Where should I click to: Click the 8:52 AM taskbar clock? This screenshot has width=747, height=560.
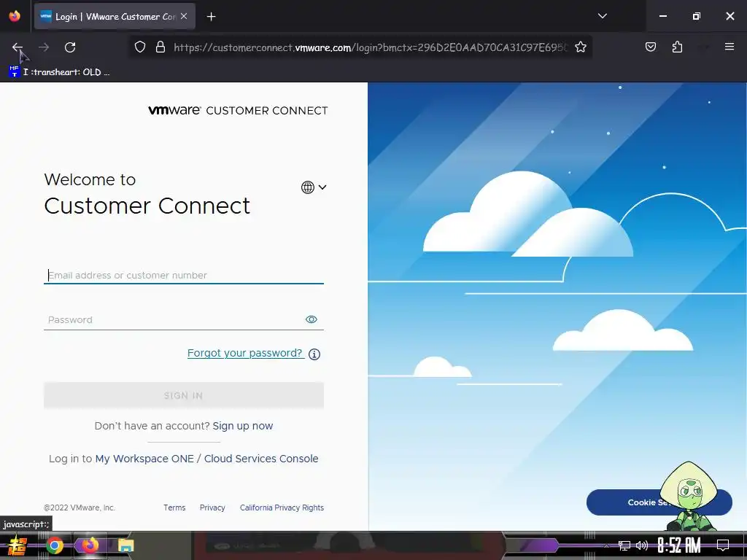click(x=679, y=545)
